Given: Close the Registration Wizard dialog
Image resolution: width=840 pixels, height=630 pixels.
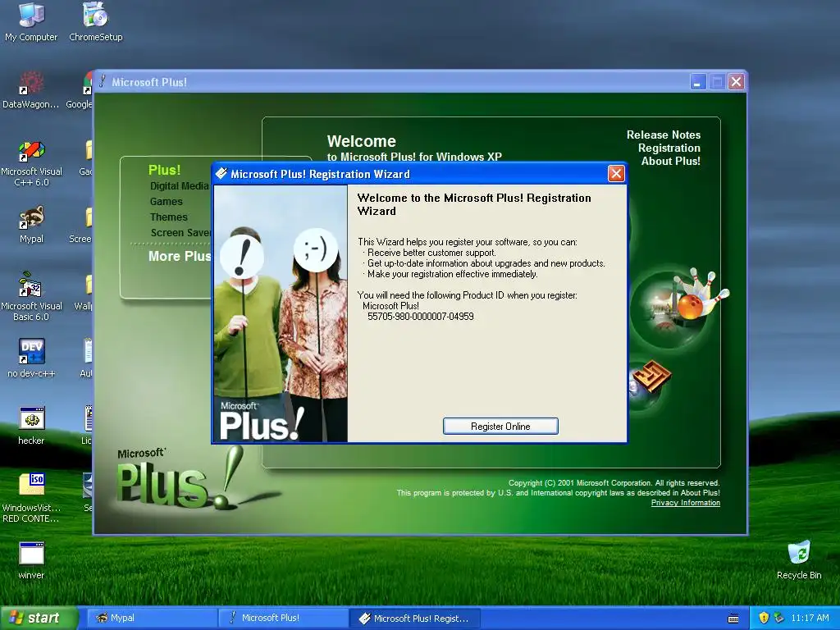Looking at the screenshot, I should (x=616, y=174).
